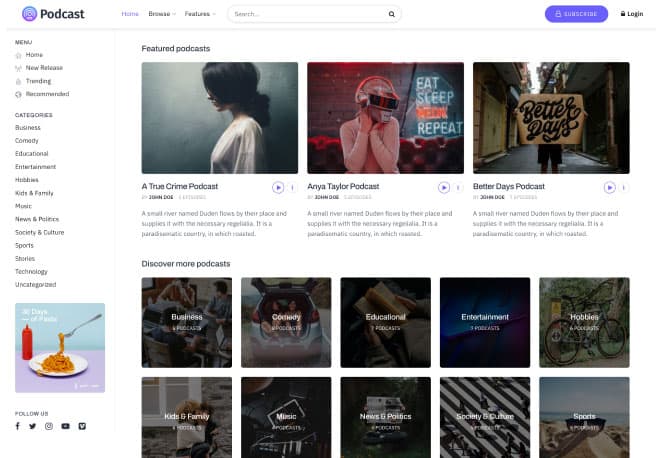Open the Kids & Family category link
Image resolution: width=658 pixels, height=458 pixels.
click(x=34, y=192)
